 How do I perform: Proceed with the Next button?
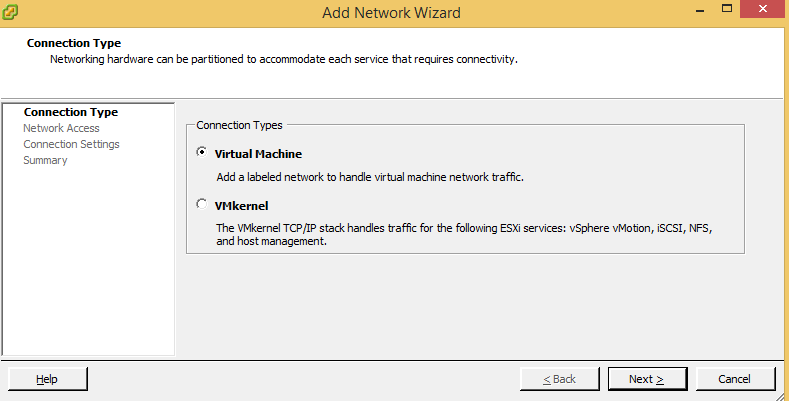point(647,379)
